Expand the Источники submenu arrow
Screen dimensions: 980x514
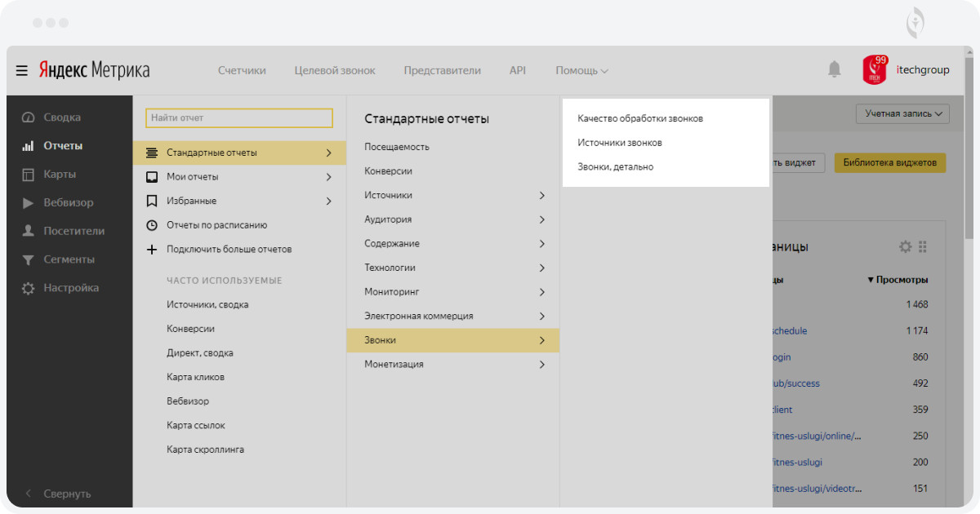(541, 196)
